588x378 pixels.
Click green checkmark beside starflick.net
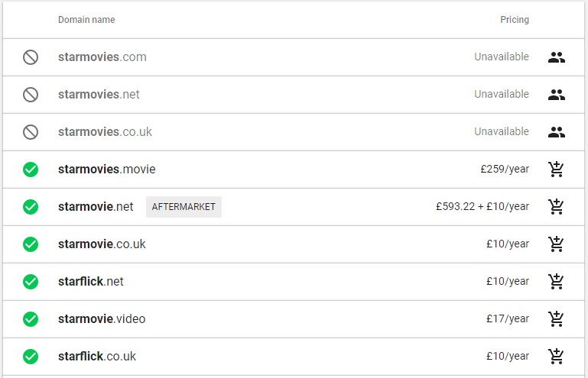point(31,282)
